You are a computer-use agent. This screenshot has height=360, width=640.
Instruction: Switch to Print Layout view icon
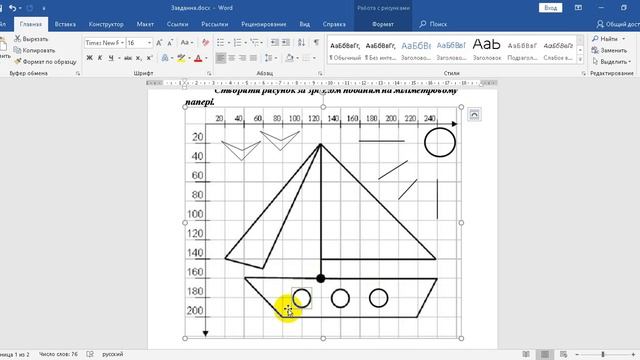(x=544, y=354)
